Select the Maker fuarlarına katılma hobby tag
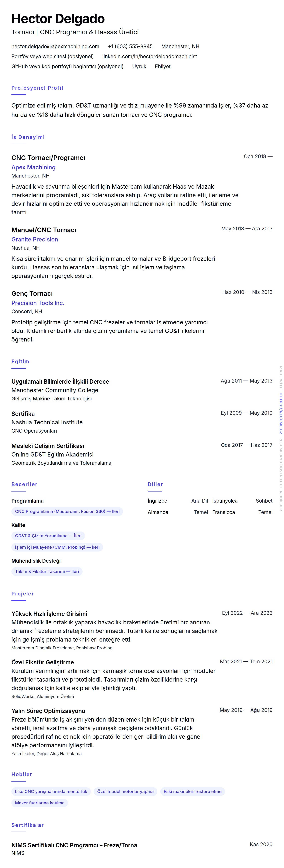The width and height of the screenshot is (284, 868). click(40, 803)
